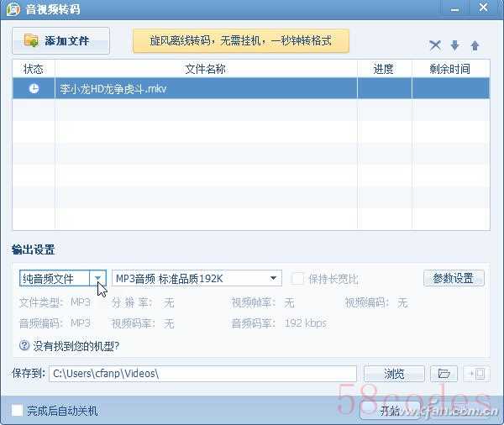Open the MP3音频 标准品质192K dropdown
The width and height of the screenshot is (504, 425).
[x=274, y=279]
